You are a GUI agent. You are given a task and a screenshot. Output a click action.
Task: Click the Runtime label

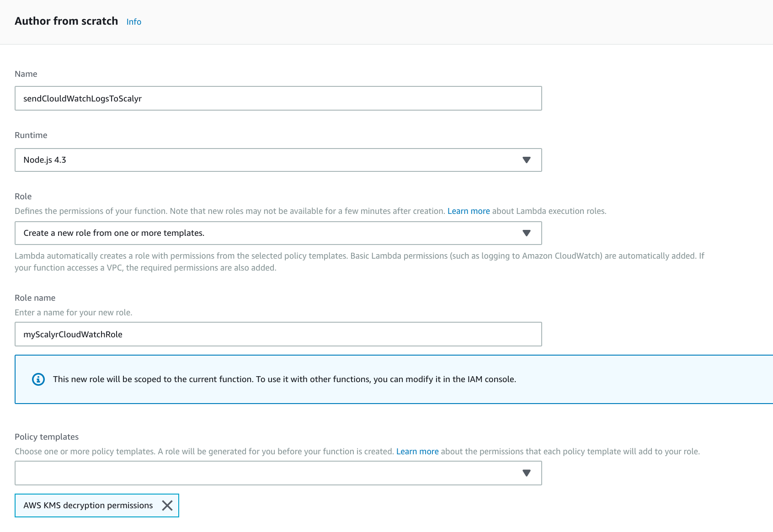click(x=31, y=135)
